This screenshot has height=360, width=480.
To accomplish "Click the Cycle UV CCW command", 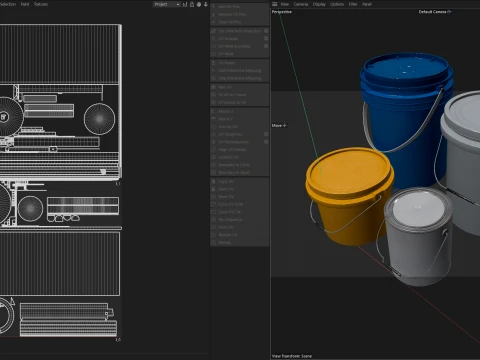I will click(239, 204).
